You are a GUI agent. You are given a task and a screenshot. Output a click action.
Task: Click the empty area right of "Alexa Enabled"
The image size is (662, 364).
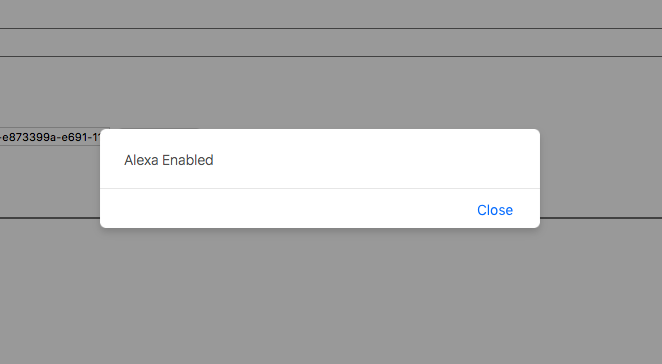(x=376, y=160)
